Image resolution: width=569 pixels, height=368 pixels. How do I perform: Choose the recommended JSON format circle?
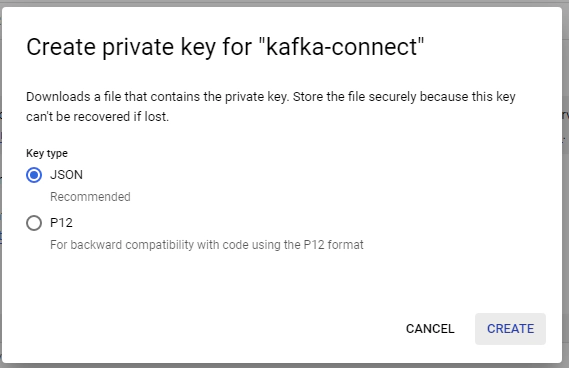pyautogui.click(x=34, y=175)
